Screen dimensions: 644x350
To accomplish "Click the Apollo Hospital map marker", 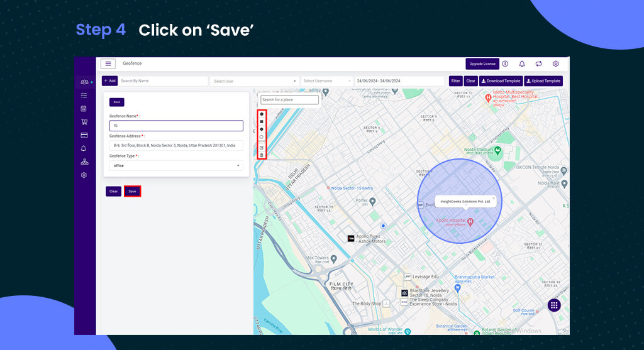I will point(470,222).
